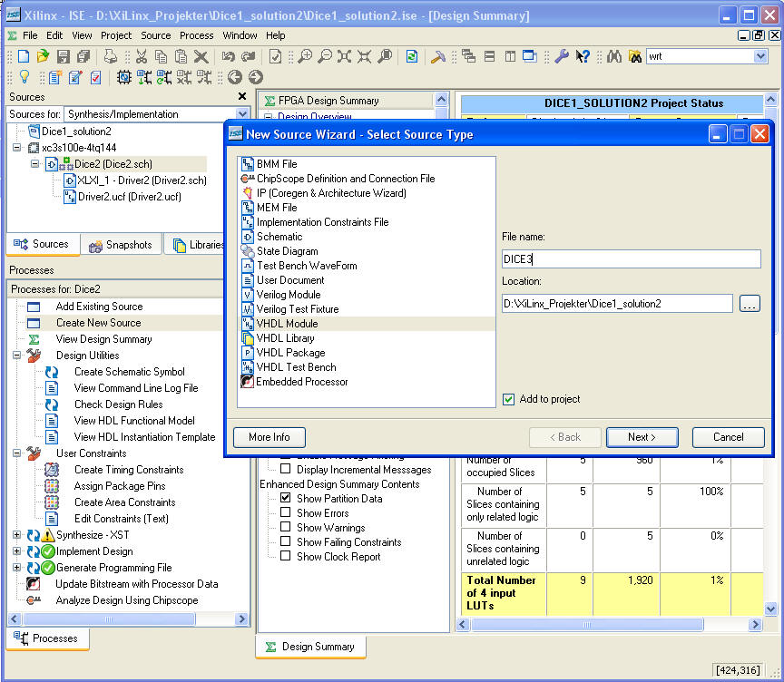The height and width of the screenshot is (682, 784).
Task: Click the chip Implement Top Module icon
Action: 124,77
